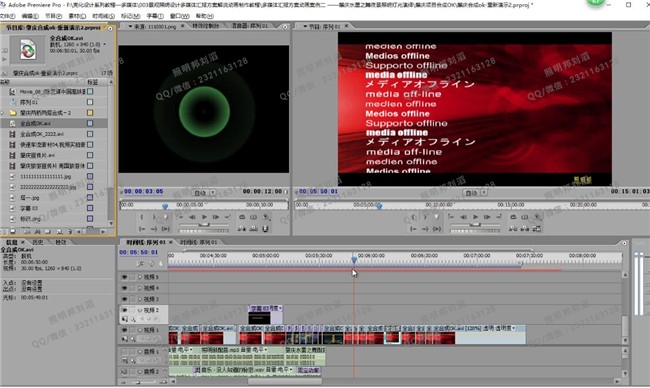
Task: Click Set Out Point in source monitor
Action: pyautogui.click(x=154, y=217)
